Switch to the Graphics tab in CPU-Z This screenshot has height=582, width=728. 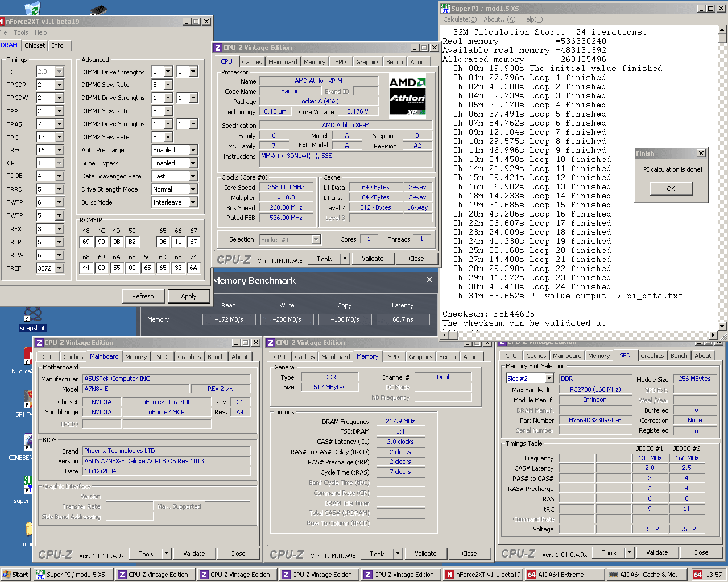tap(367, 61)
